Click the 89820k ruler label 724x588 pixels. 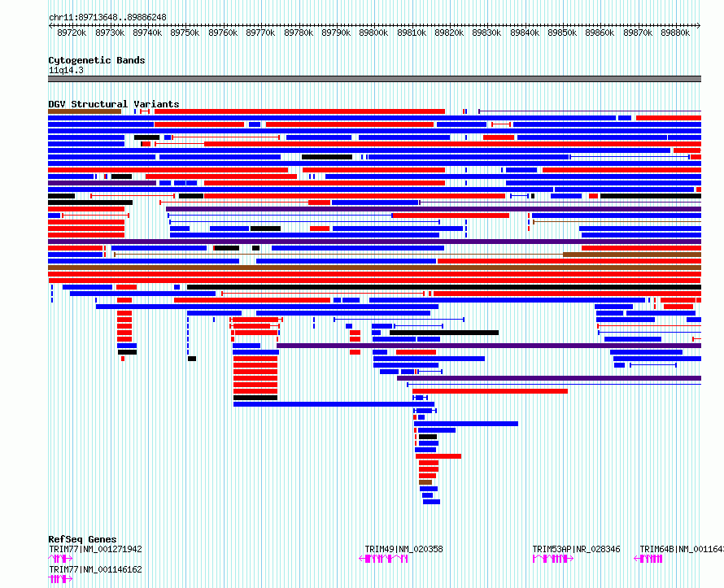tap(449, 33)
